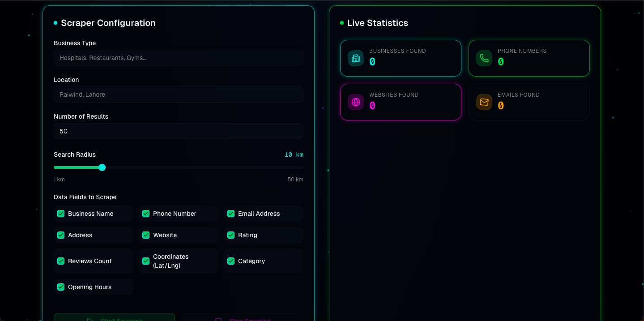The width and height of the screenshot is (644, 321).
Task: Click the Search Radius slider handle
Action: [102, 167]
